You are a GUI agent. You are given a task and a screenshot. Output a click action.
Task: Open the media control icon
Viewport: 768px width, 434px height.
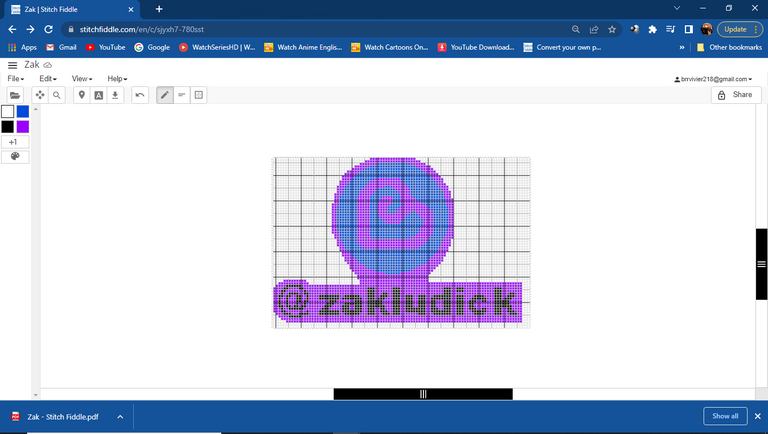coord(671,29)
